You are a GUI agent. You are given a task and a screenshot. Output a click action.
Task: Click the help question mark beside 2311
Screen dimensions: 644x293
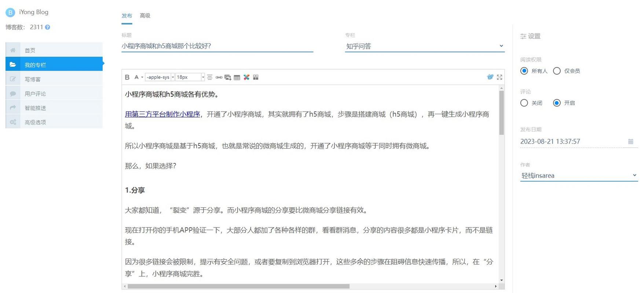[x=48, y=27]
